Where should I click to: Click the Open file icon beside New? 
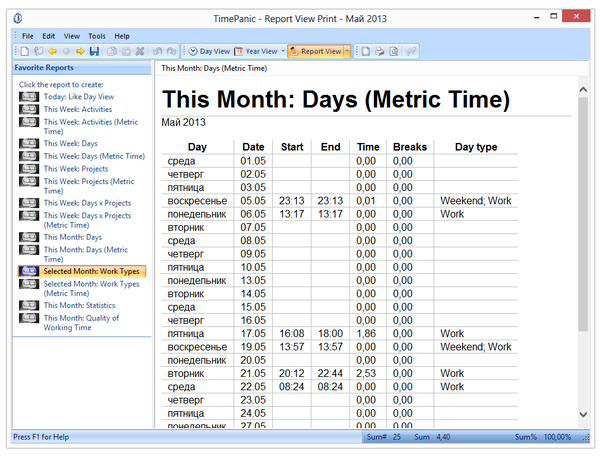point(39,51)
